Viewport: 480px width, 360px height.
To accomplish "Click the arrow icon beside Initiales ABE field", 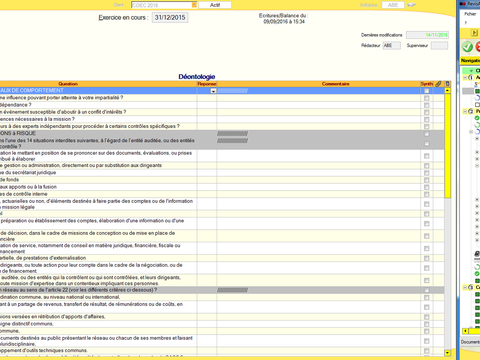I will tap(412, 5).
